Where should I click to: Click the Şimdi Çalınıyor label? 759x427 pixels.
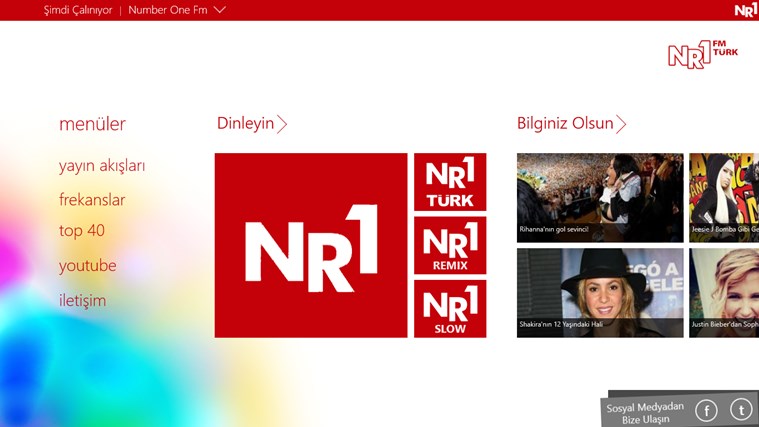pyautogui.click(x=78, y=10)
